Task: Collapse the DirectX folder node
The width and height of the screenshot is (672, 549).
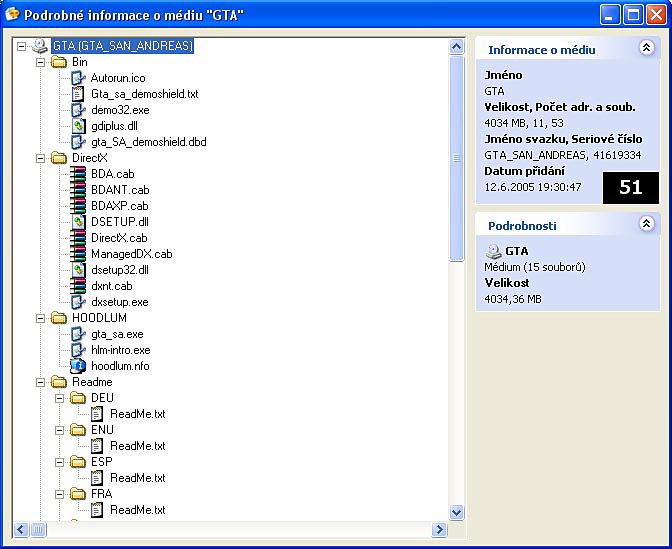Action: (x=41, y=158)
